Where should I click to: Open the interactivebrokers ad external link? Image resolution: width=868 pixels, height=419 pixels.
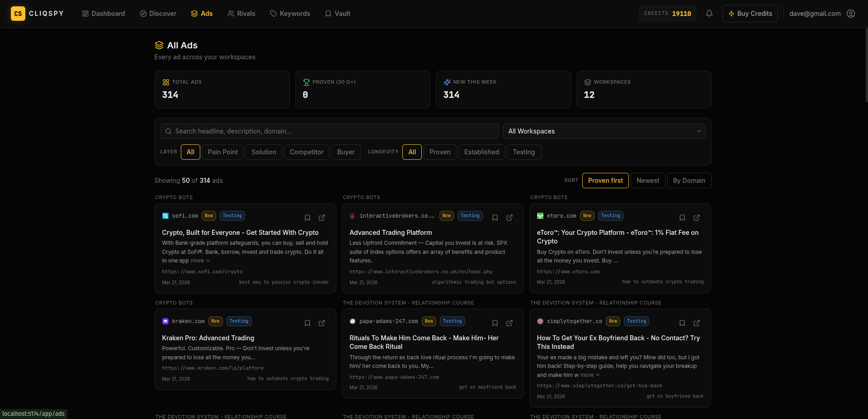click(x=509, y=218)
